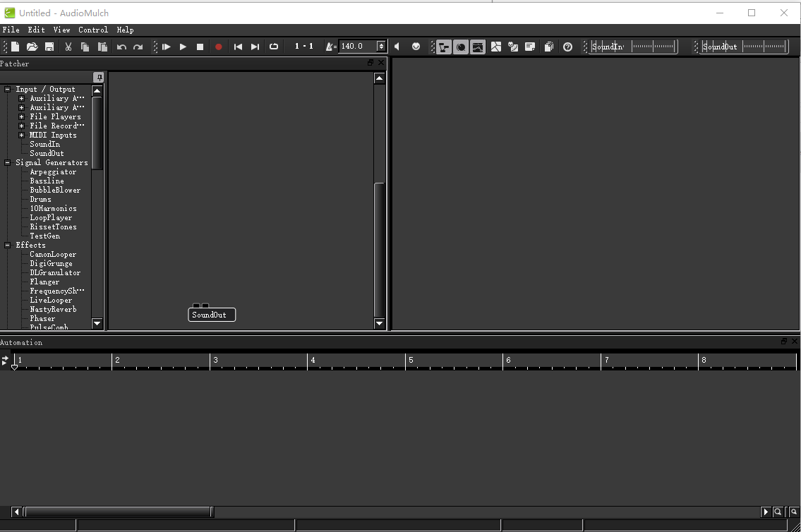The height and width of the screenshot is (532, 801).
Task: Select NastyReverb effect
Action: tap(53, 310)
